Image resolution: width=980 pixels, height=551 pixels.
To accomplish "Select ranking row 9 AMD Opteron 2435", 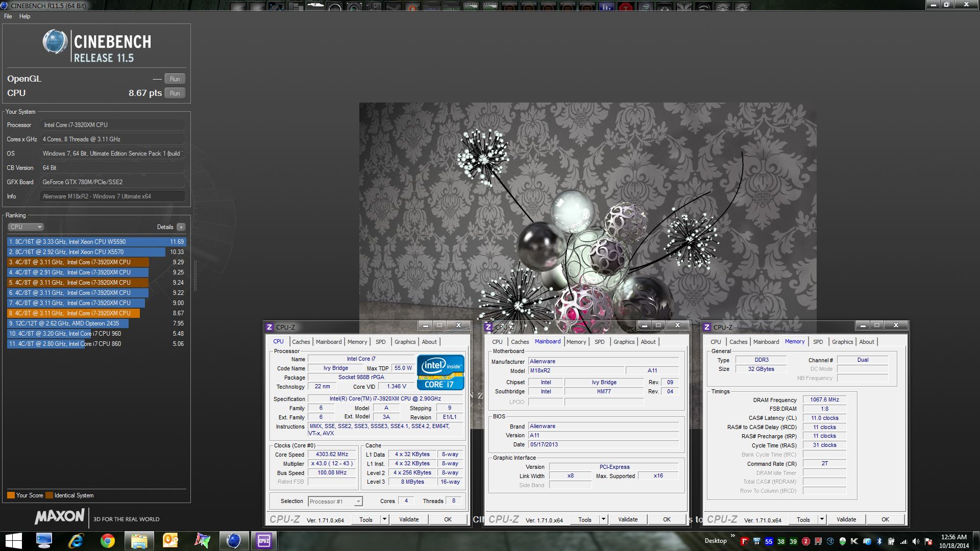I will (x=96, y=323).
